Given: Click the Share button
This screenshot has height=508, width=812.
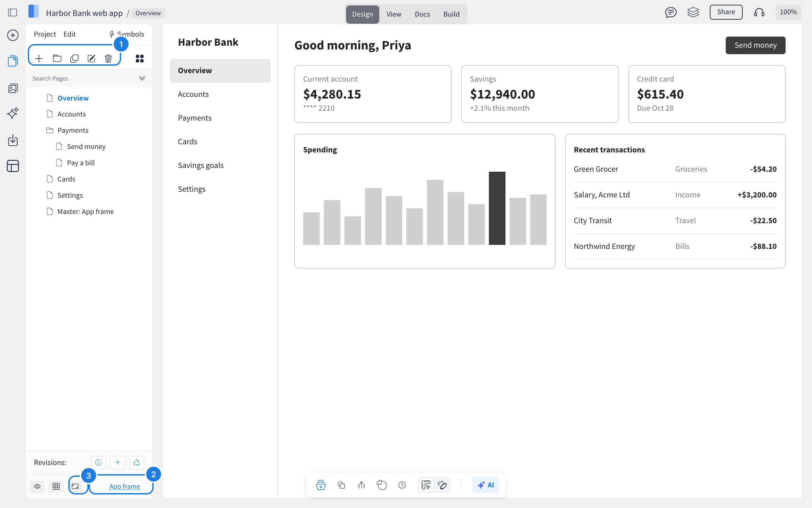Looking at the screenshot, I should click(x=726, y=12).
